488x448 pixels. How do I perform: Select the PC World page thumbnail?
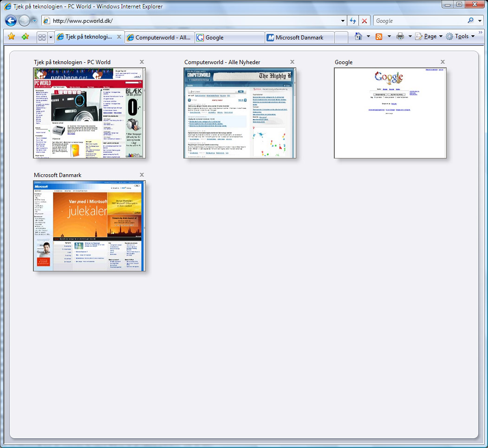click(89, 113)
